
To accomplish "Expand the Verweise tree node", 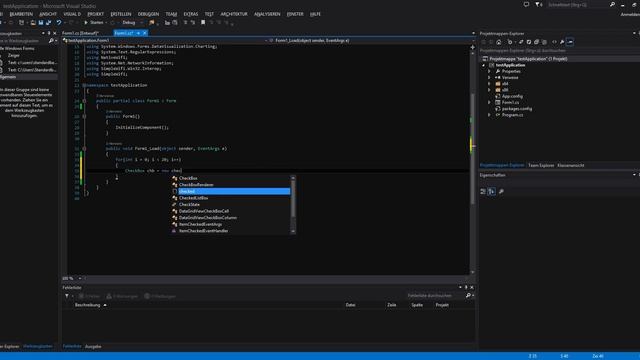I will point(489,78).
